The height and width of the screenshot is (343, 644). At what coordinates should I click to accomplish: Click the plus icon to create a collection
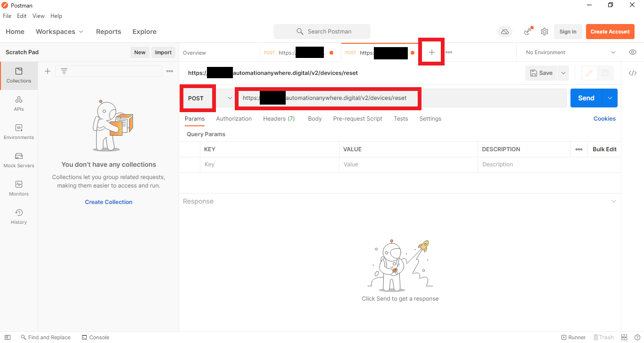coord(48,71)
